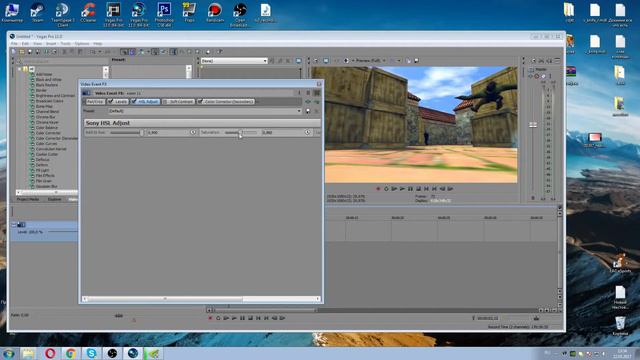Click Record in the preview transport
The image size is (640, 360).
[378, 189]
